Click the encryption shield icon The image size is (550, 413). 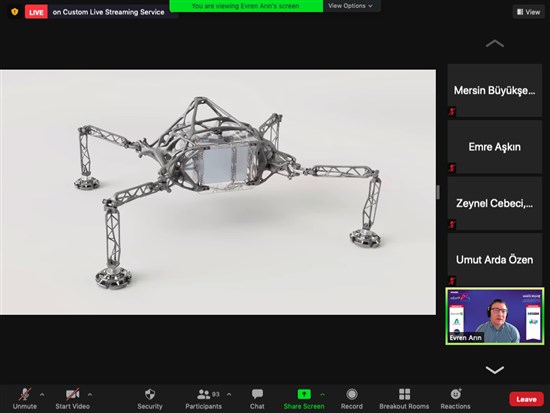(14, 12)
